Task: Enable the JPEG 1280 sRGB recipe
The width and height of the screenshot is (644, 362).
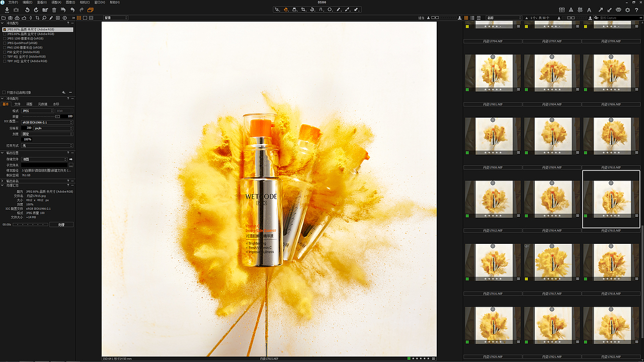Action: (x=5, y=39)
